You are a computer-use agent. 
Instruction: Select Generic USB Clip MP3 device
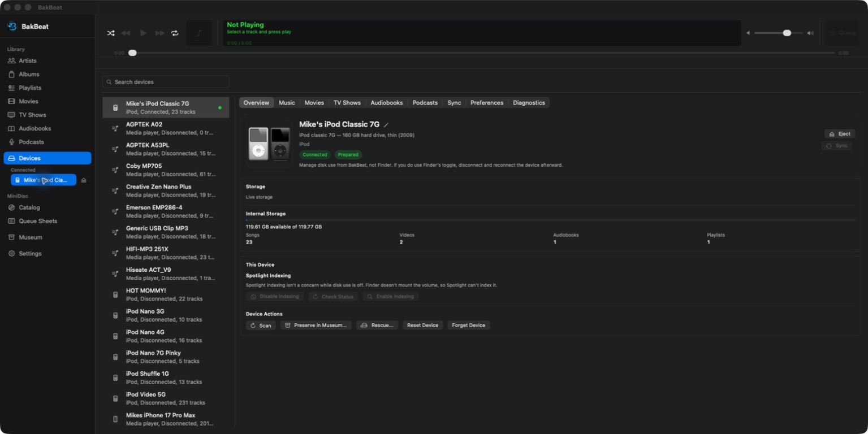166,232
